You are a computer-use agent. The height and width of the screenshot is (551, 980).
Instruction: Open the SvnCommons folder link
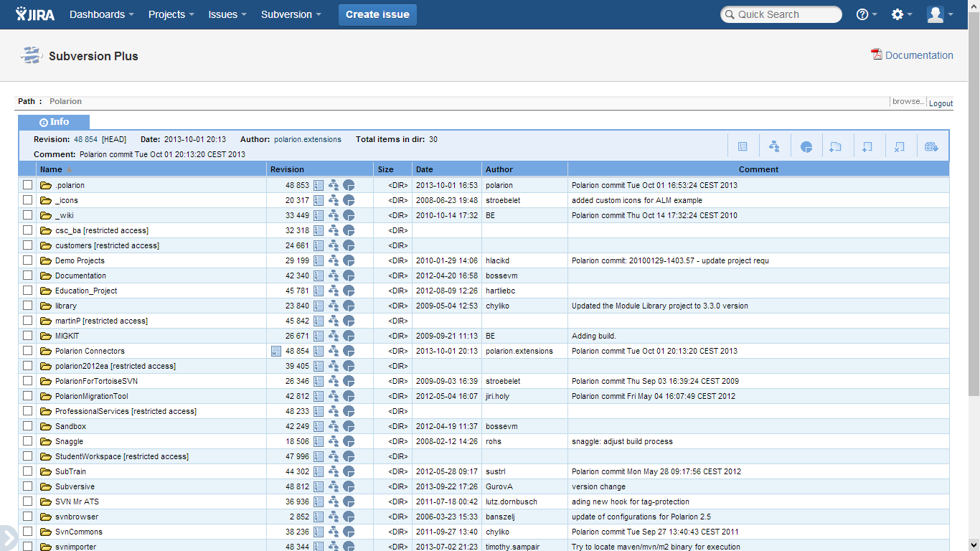pyautogui.click(x=79, y=532)
